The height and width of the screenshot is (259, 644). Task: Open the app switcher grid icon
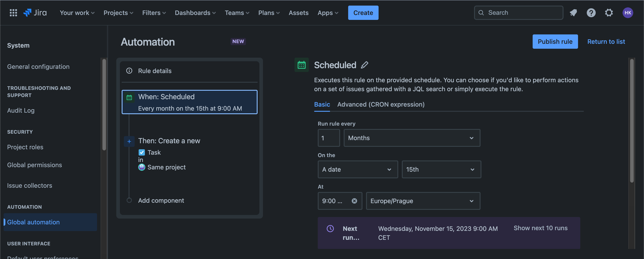(x=13, y=13)
